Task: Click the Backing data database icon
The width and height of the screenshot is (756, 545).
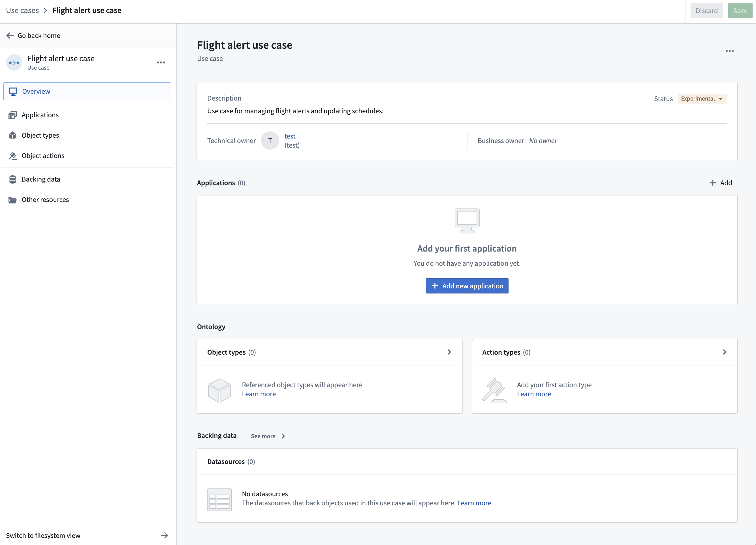Action: 12,179
